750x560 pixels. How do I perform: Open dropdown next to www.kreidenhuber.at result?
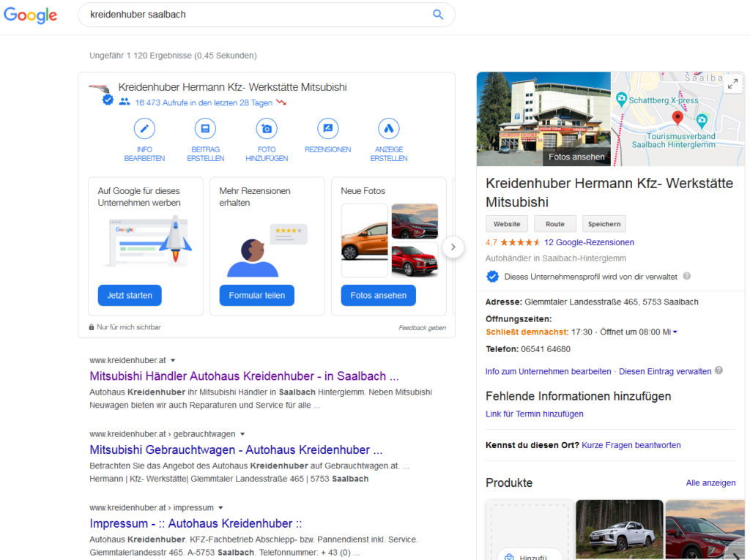point(173,360)
